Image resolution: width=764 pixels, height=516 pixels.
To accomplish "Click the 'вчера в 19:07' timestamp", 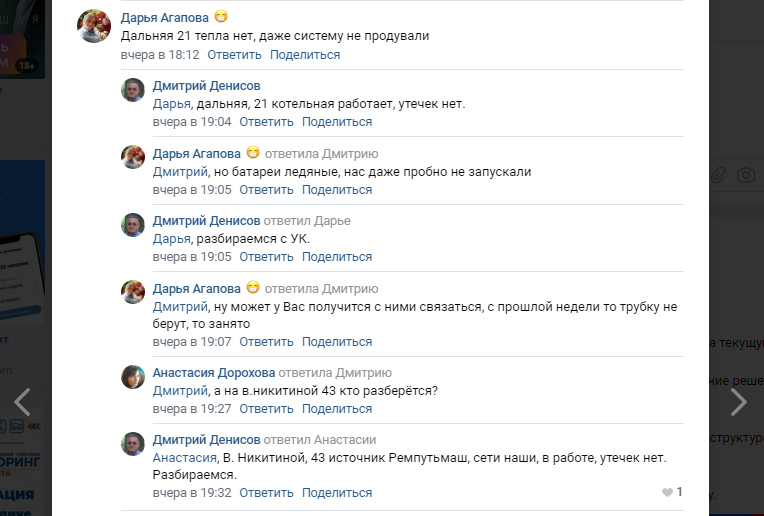I will (x=192, y=342).
